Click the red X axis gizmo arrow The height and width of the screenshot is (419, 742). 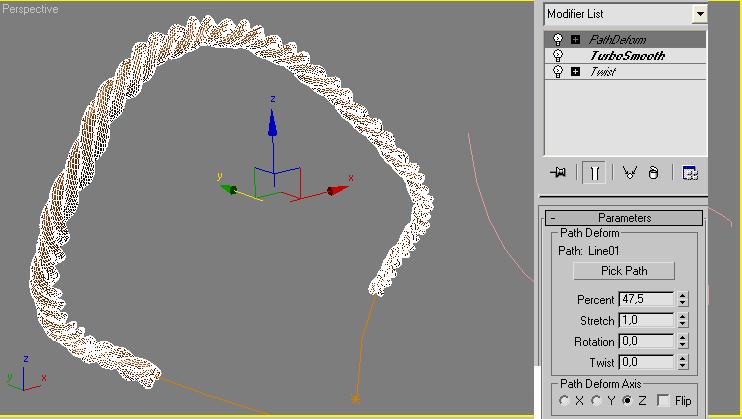point(338,190)
